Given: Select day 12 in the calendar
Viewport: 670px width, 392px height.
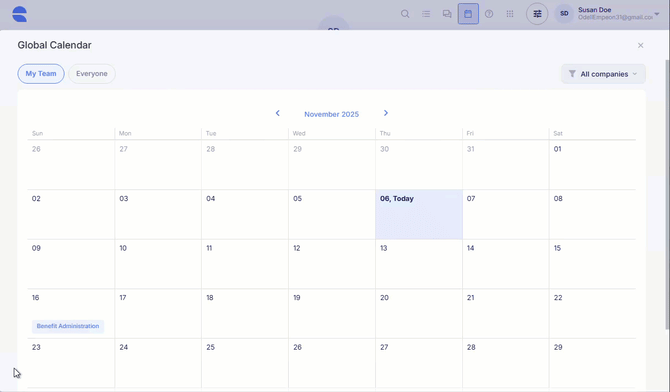Looking at the screenshot, I should [332, 264].
